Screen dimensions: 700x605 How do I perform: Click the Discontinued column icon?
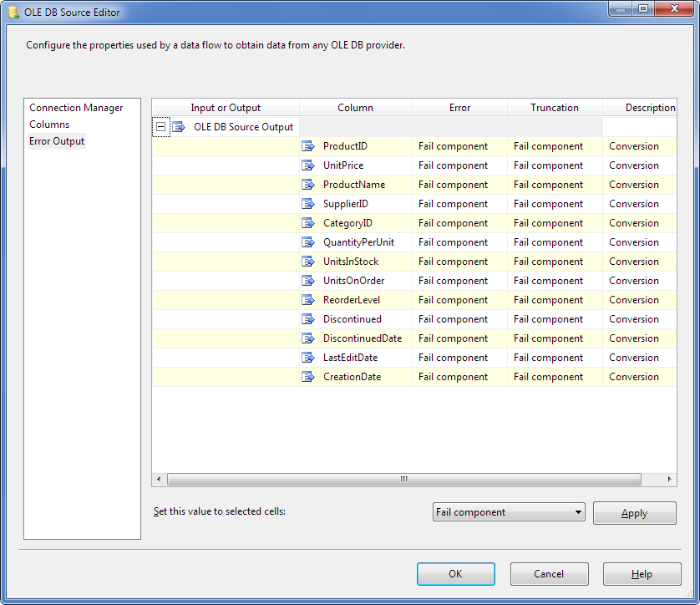point(307,319)
